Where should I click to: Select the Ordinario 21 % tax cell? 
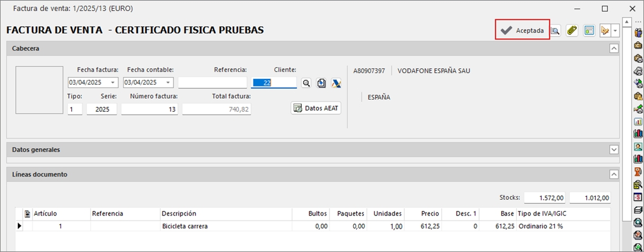pyautogui.click(x=563, y=226)
